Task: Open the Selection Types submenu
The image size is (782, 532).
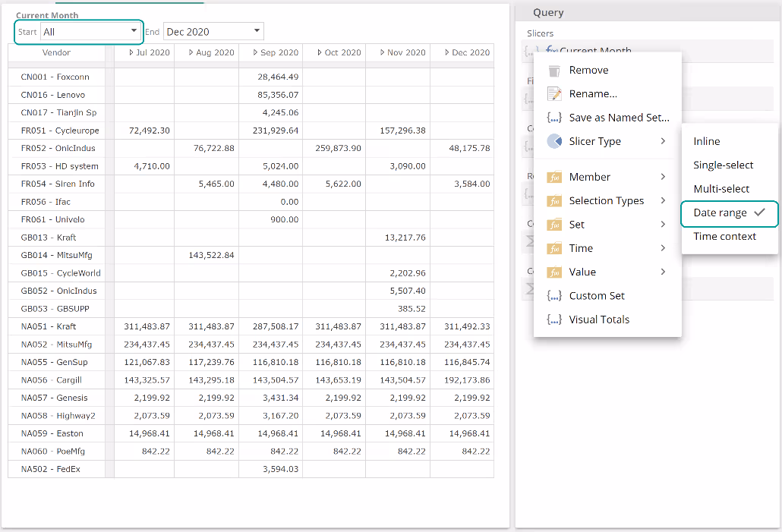Action: click(606, 201)
